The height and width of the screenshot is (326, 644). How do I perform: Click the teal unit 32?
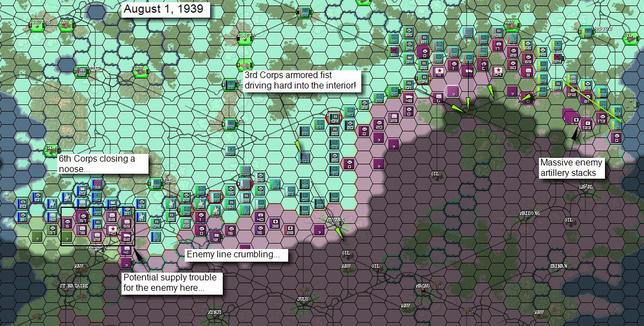[x=230, y=85]
